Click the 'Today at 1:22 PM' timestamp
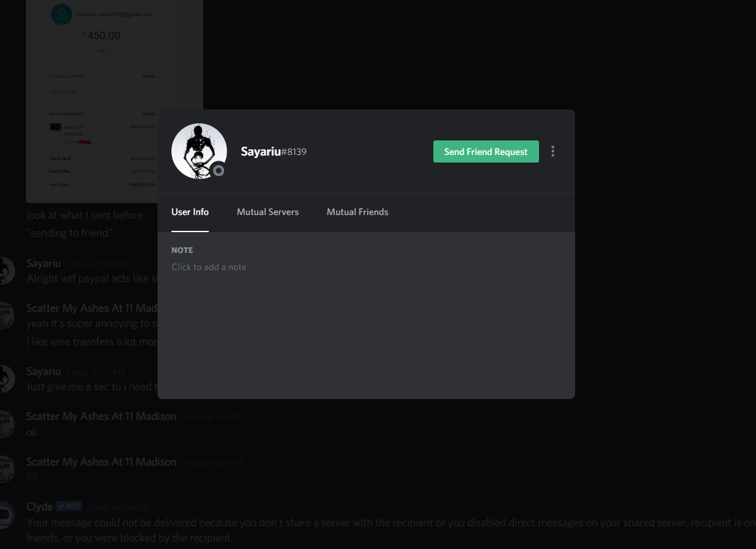Screen dimensions: 756x549 tap(212, 417)
